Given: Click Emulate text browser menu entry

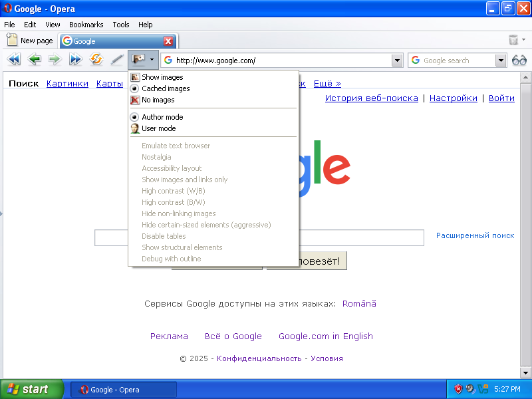Looking at the screenshot, I should point(213,146).
